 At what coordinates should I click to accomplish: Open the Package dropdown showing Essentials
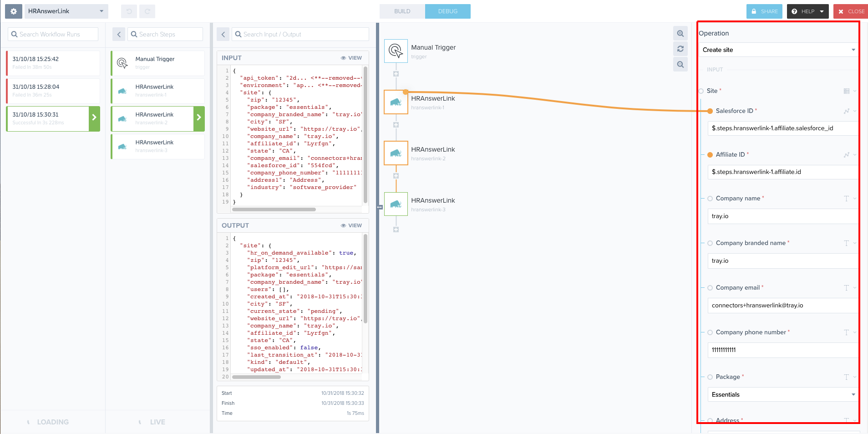tap(782, 394)
